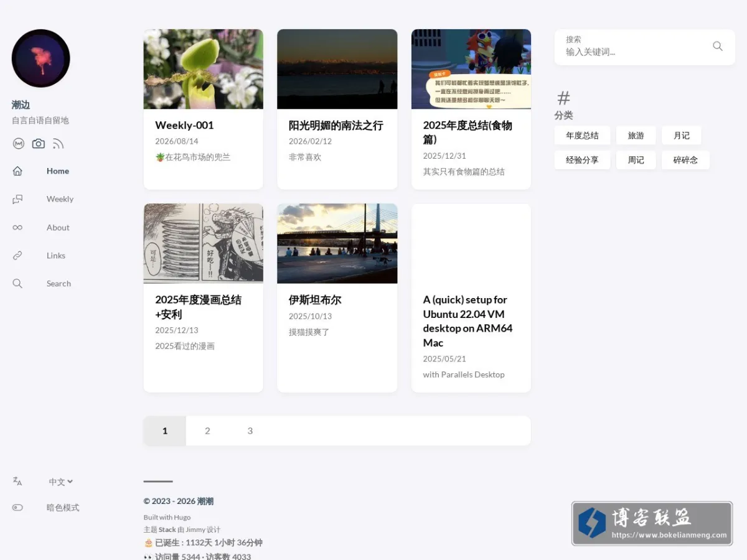Open the Jimmy designer footer link

tap(195, 530)
